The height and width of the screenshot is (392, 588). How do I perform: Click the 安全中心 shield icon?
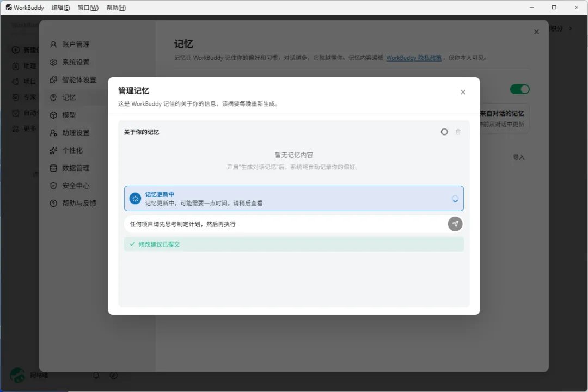[53, 186]
